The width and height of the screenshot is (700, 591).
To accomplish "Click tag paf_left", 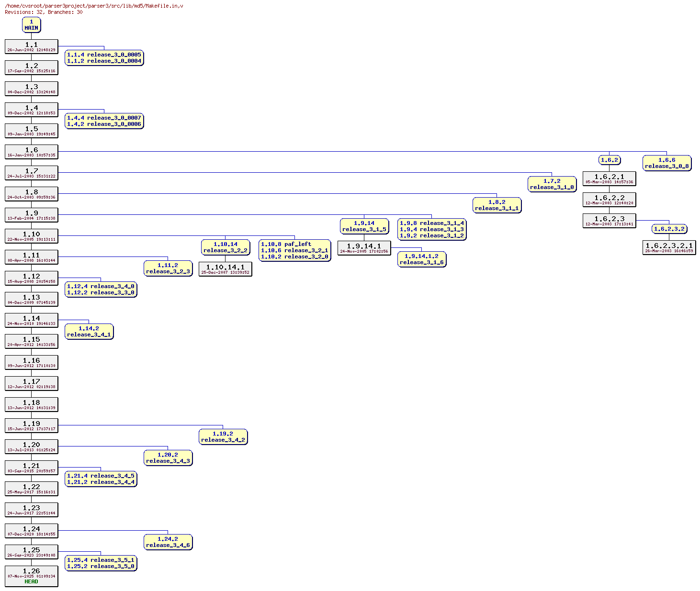I will coord(297,244).
